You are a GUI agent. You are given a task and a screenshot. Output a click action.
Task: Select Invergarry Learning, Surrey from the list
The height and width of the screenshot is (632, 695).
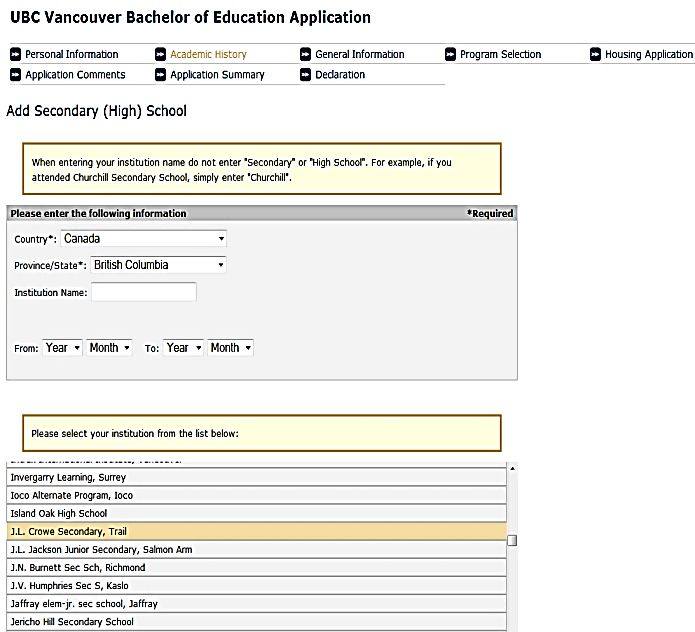257,477
